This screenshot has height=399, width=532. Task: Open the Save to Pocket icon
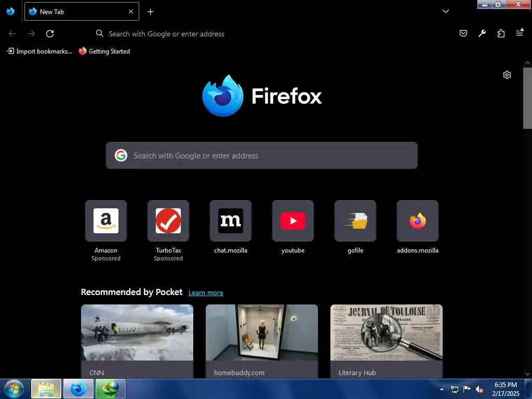click(463, 33)
